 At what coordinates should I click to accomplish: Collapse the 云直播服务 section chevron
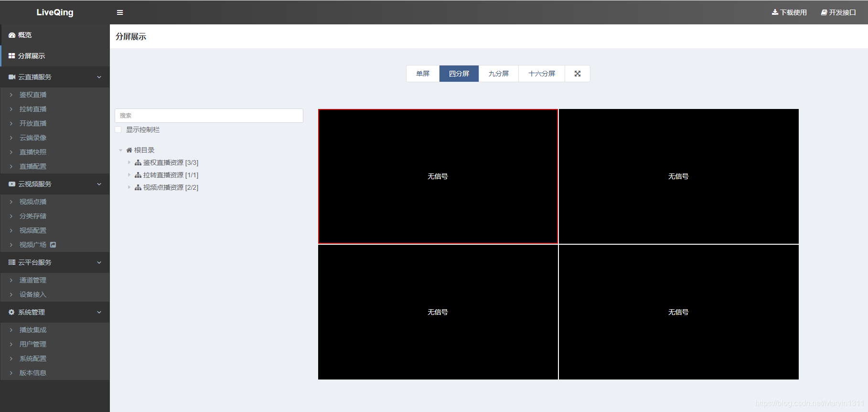tap(99, 77)
